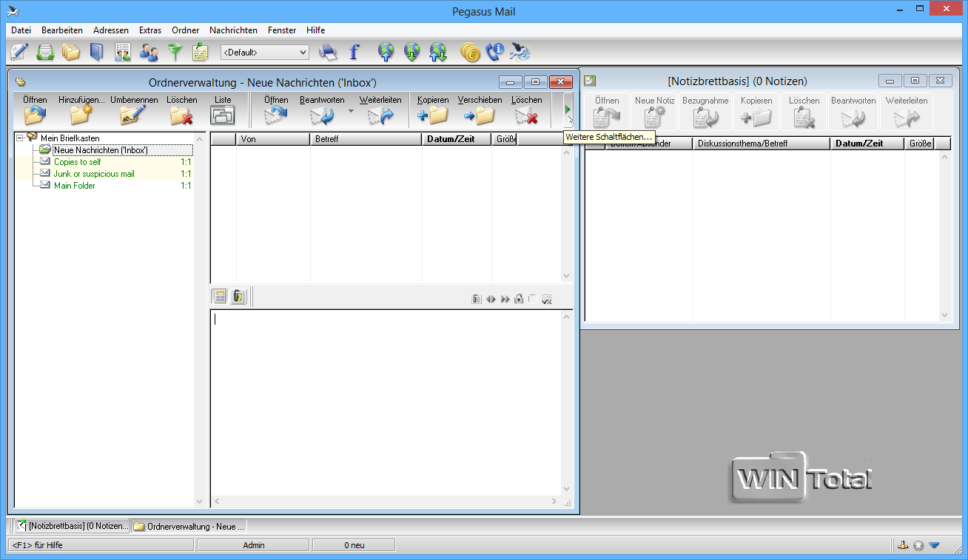Image resolution: width=968 pixels, height=560 pixels.
Task: Click Verschieben to move a message
Action: tap(480, 109)
